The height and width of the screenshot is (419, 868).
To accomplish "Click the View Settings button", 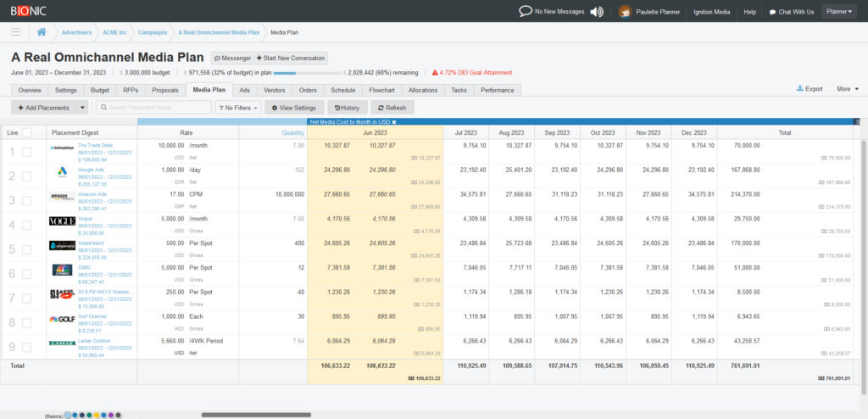I will [x=293, y=108].
